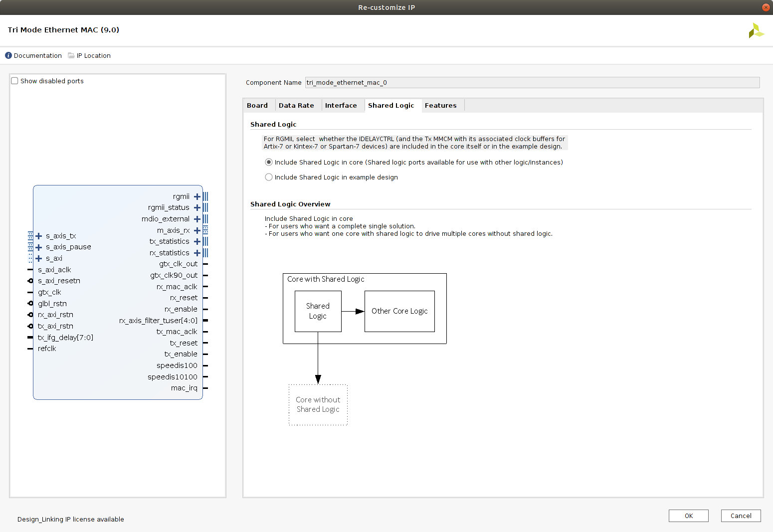Screen dimensions: 773x532
Task: Open the IP Location link
Action: pyautogui.click(x=94, y=55)
